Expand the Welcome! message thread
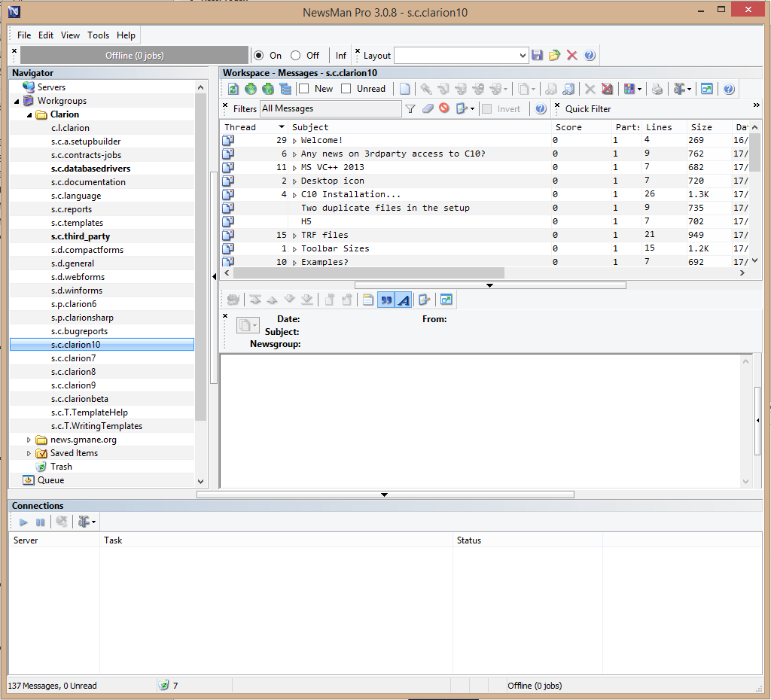This screenshot has height=700, width=771. coord(294,141)
